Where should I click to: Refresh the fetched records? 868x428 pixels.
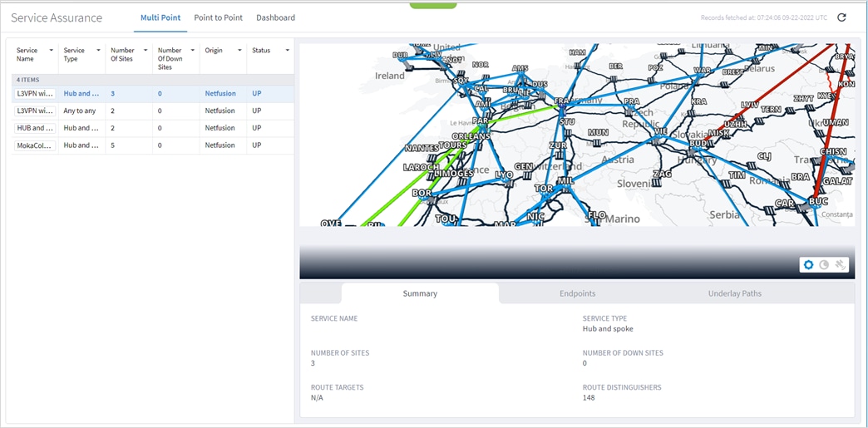(x=841, y=17)
